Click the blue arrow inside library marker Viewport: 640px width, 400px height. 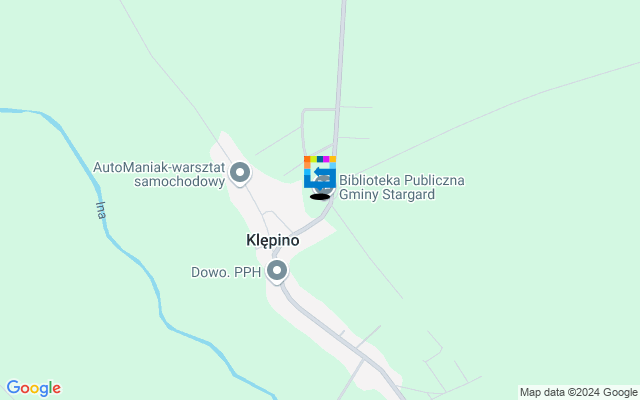click(x=322, y=172)
